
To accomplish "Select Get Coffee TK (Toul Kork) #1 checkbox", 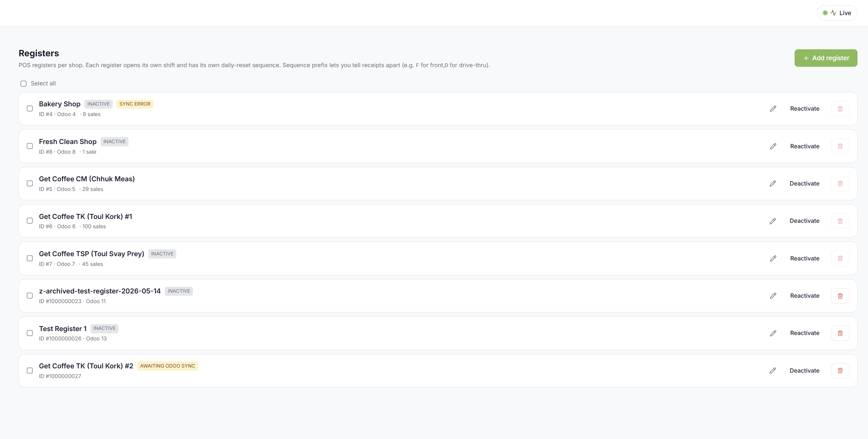I will (30, 221).
